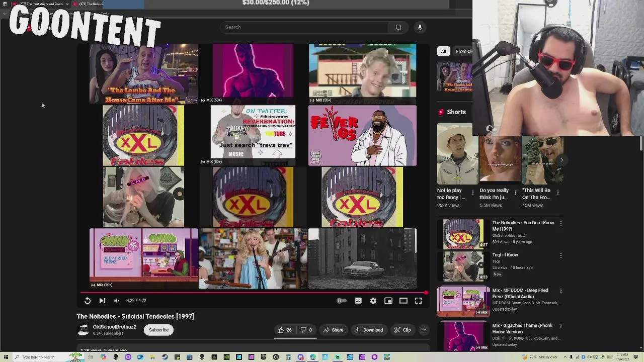Toggle subtitles with the CC icon
644x362 pixels.
click(x=358, y=301)
